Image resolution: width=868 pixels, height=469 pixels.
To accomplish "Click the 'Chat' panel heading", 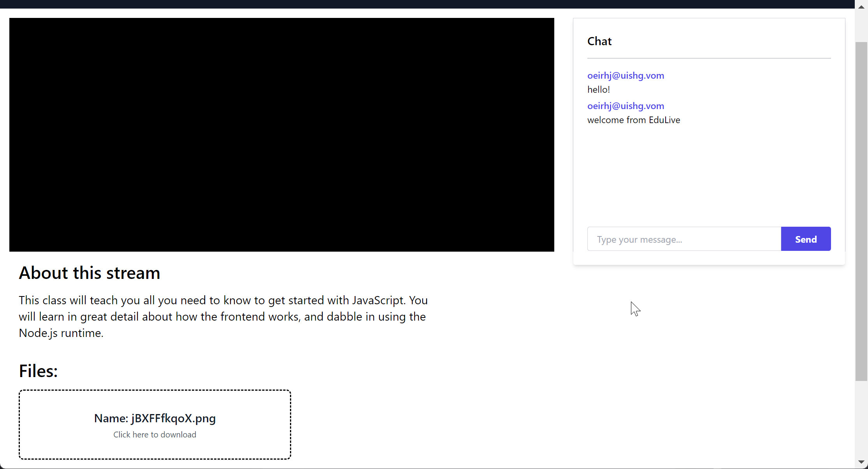I will point(599,41).
